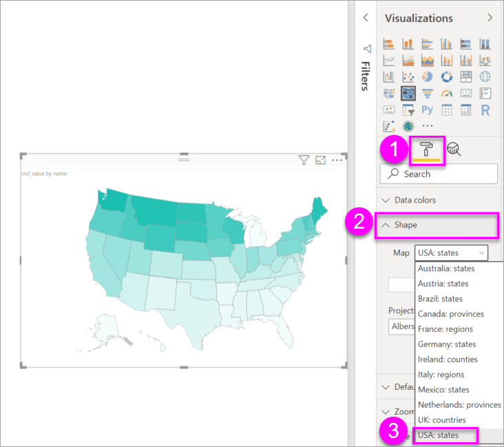Choose France: regions from list

click(445, 329)
